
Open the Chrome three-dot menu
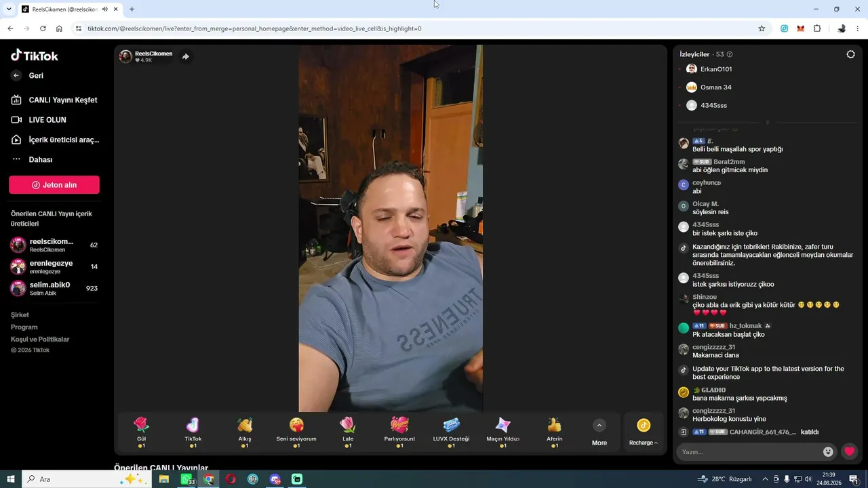(x=859, y=28)
